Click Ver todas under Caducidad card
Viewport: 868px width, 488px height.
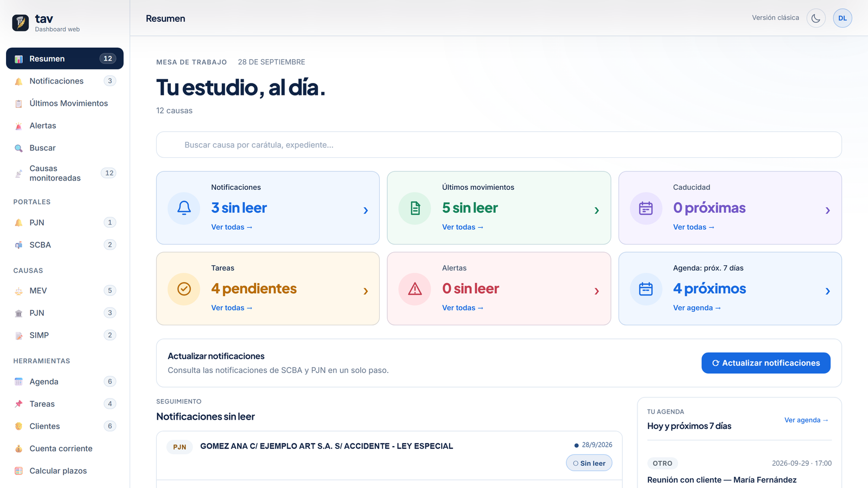[x=694, y=227]
